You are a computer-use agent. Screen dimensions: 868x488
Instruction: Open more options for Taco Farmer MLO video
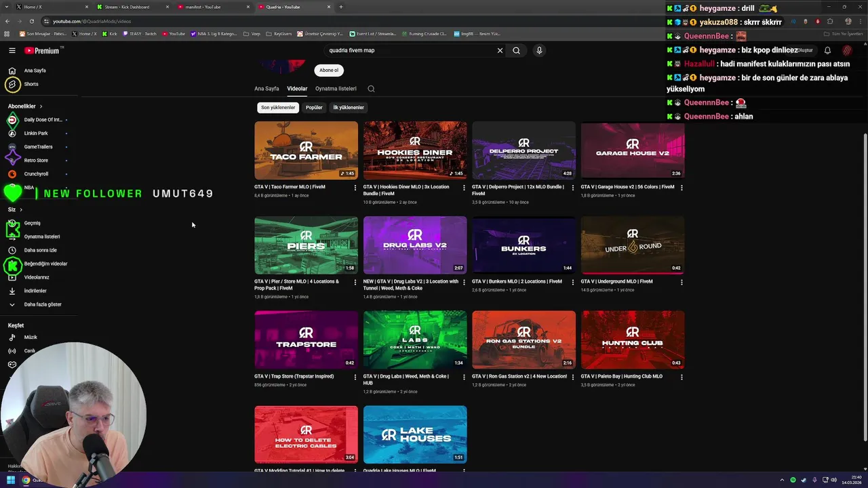(355, 188)
